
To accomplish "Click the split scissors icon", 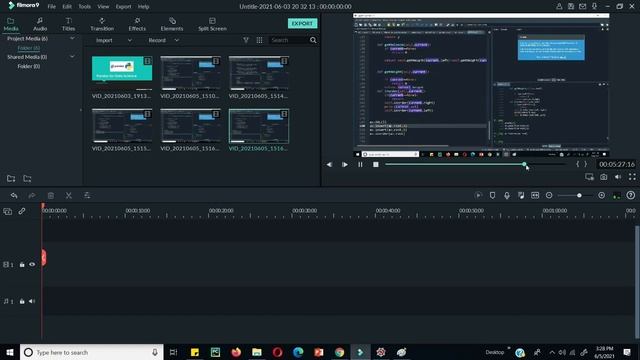I will (x=69, y=196).
